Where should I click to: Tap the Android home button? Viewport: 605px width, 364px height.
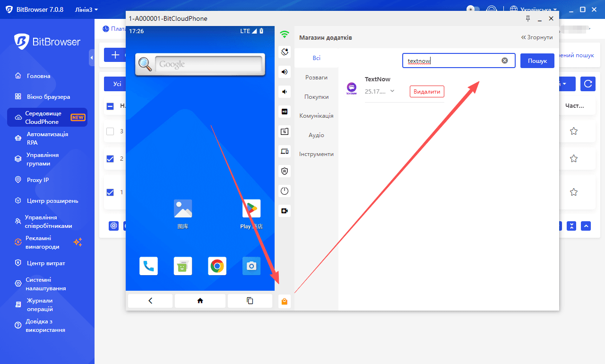200,301
